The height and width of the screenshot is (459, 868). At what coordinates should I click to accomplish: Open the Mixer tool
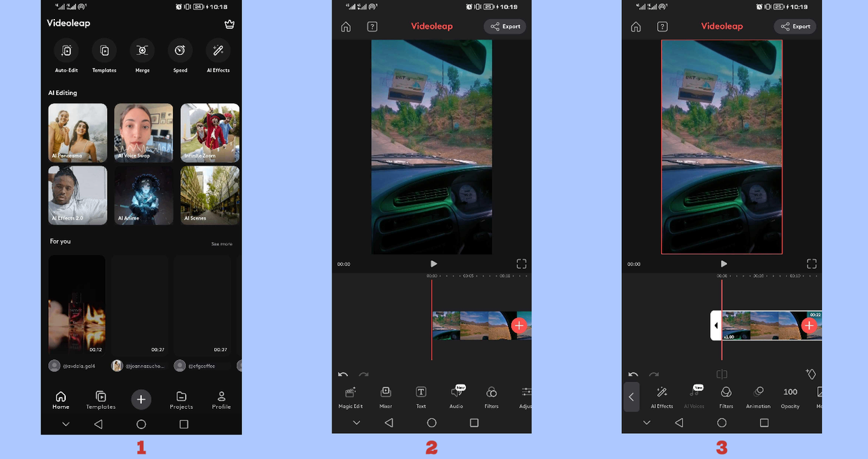click(386, 397)
